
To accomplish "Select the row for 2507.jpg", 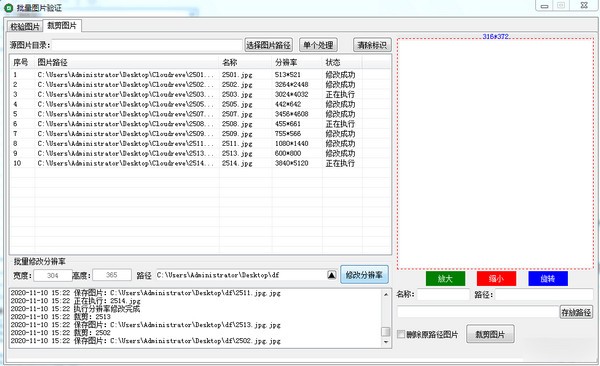I will click(201, 114).
